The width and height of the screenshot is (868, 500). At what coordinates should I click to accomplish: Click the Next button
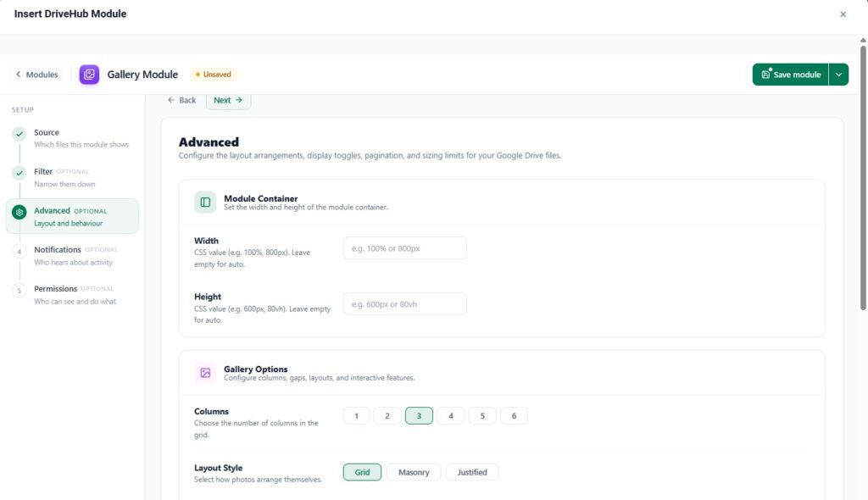(x=228, y=100)
